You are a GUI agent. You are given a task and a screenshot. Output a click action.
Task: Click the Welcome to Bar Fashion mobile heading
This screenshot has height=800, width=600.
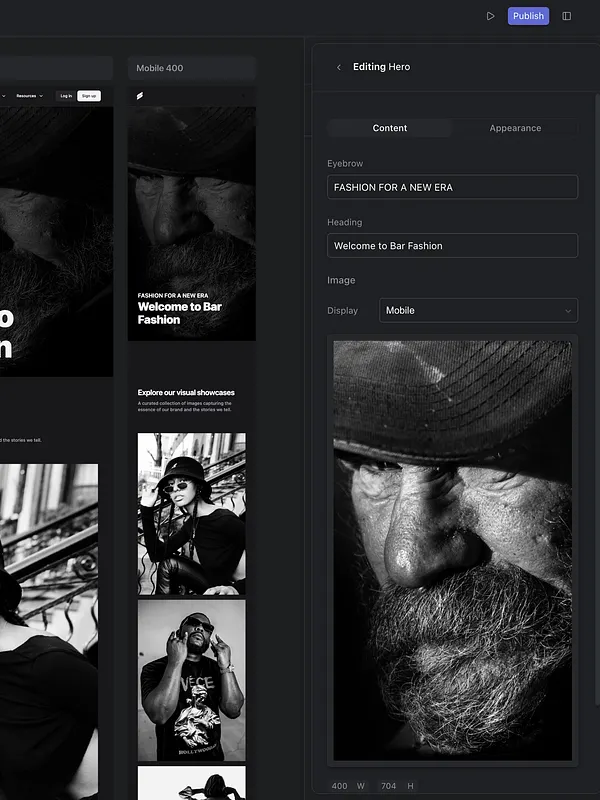click(x=180, y=313)
